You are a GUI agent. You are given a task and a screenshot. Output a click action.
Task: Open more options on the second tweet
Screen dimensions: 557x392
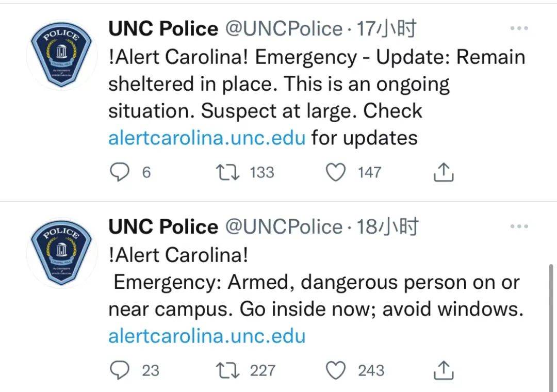coord(519,226)
